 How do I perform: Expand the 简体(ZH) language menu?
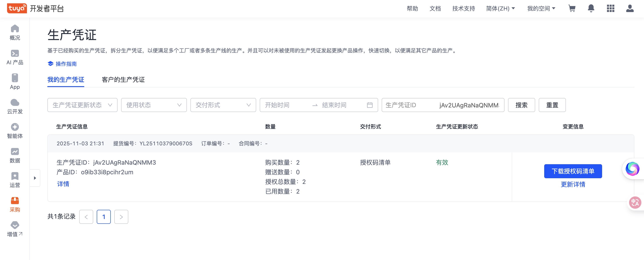(x=500, y=9)
